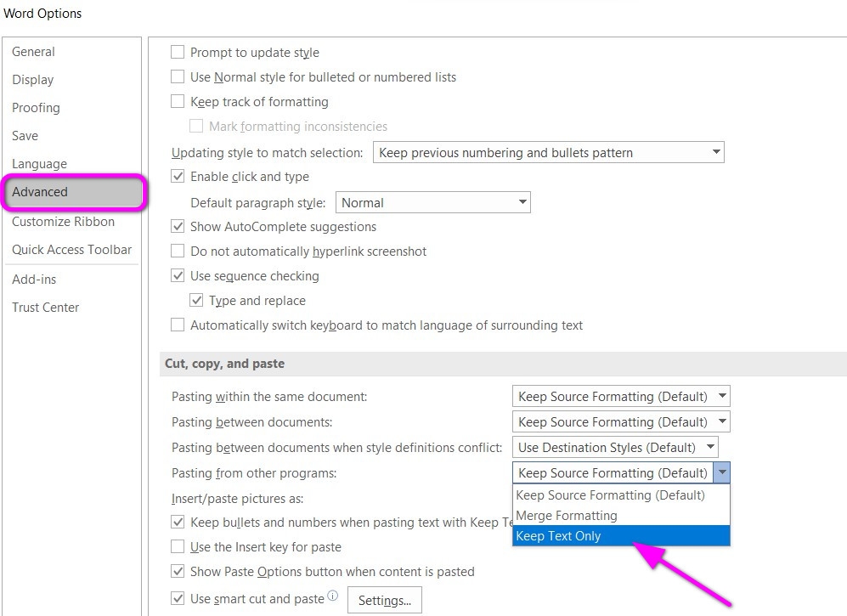847x616 pixels.
Task: Collapse Pasting from other programs dropdown arrow
Action: [721, 473]
